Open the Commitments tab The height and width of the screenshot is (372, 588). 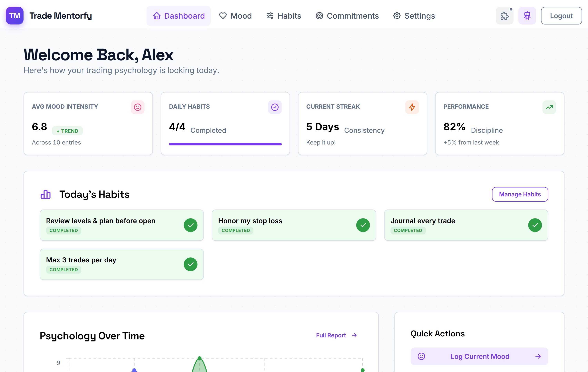click(x=347, y=16)
